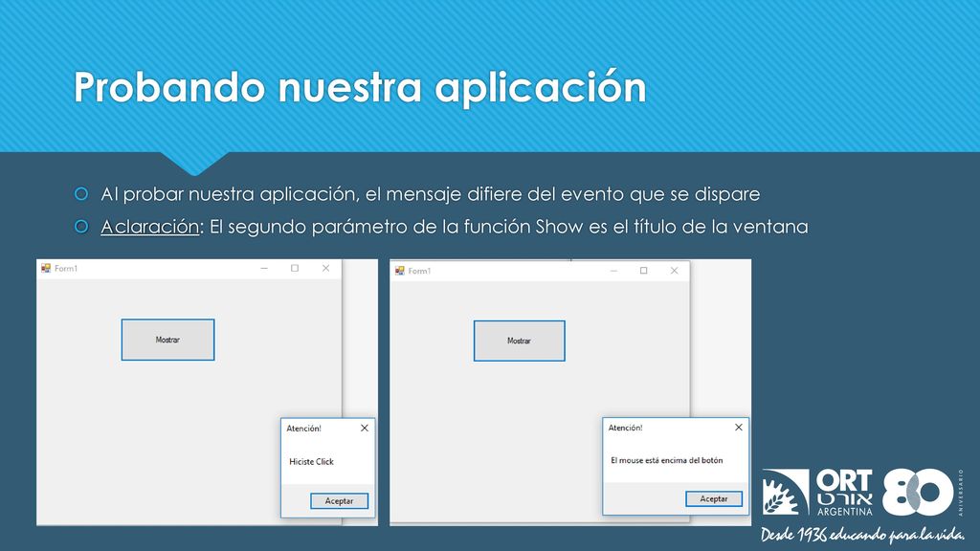
Task: Click the slide title 'Probando nuestra aplicación'
Action: 360,87
